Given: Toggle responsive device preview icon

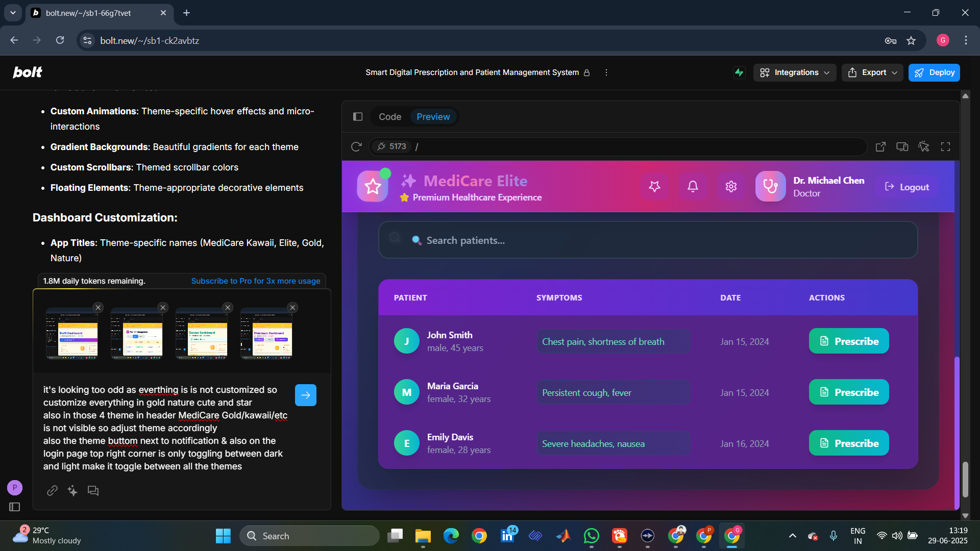Looking at the screenshot, I should pos(902,147).
